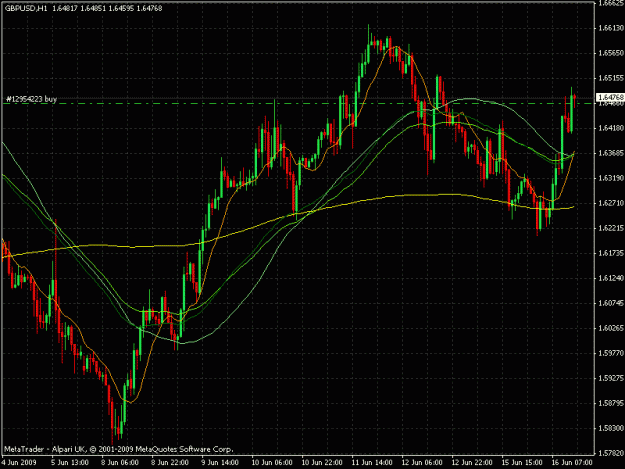The width and height of the screenshot is (625, 469).
Task: Click the 1.66130 price axis label
Action: [x=611, y=28]
